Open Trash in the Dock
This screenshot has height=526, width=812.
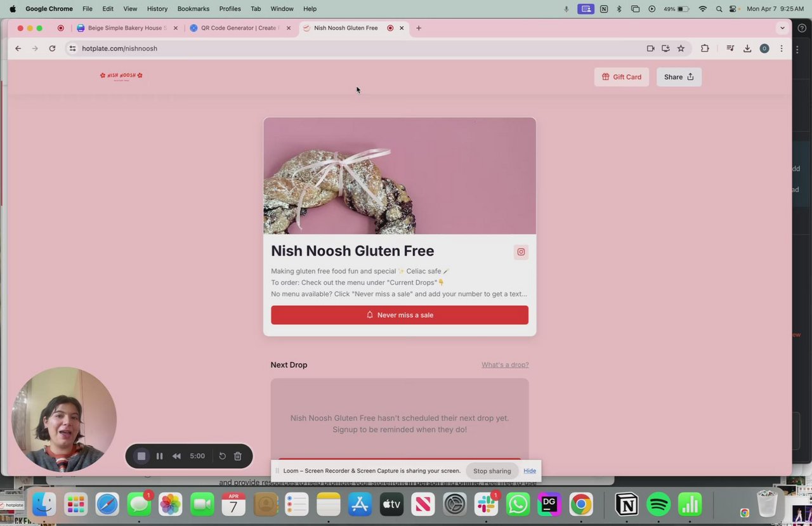click(x=767, y=504)
